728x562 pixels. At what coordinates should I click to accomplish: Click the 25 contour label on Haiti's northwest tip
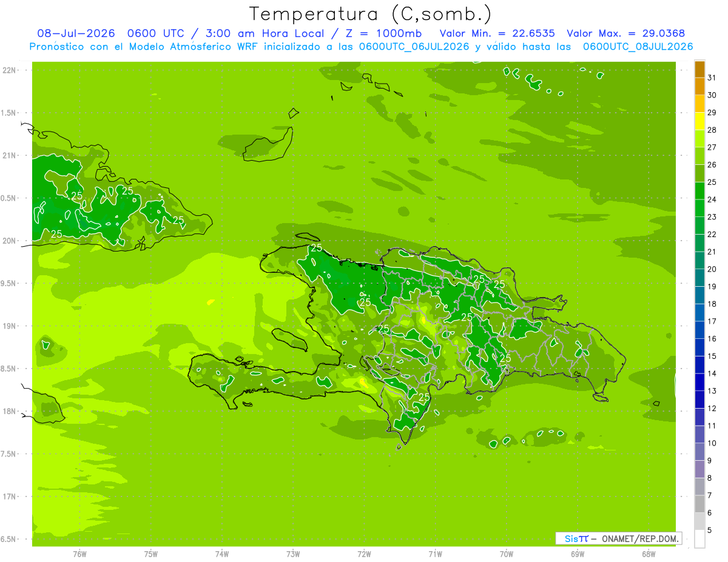pos(317,248)
